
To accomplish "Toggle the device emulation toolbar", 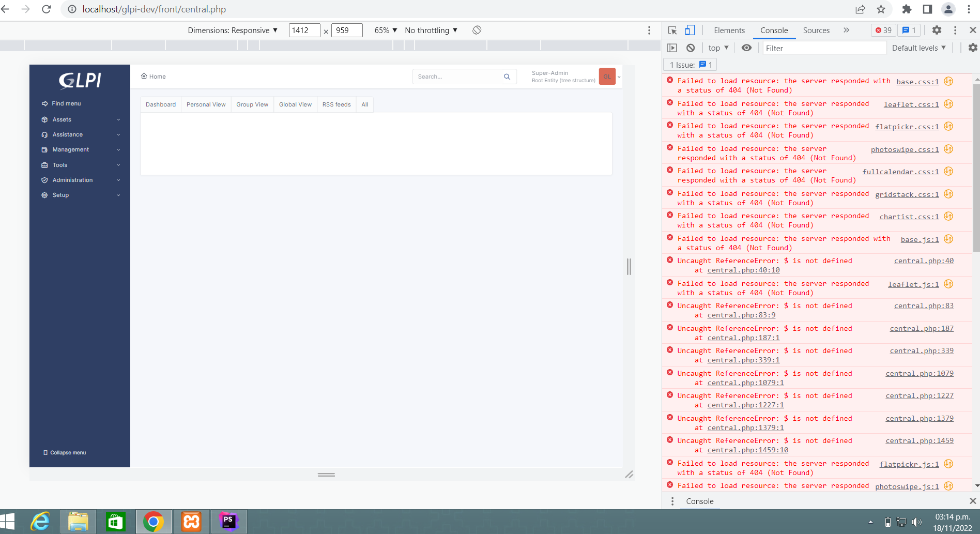I will pos(690,30).
